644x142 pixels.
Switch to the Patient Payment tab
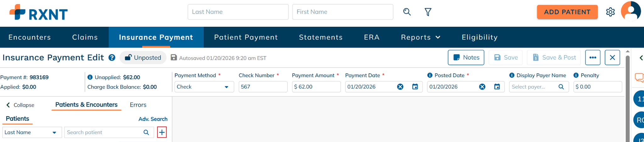246,37
